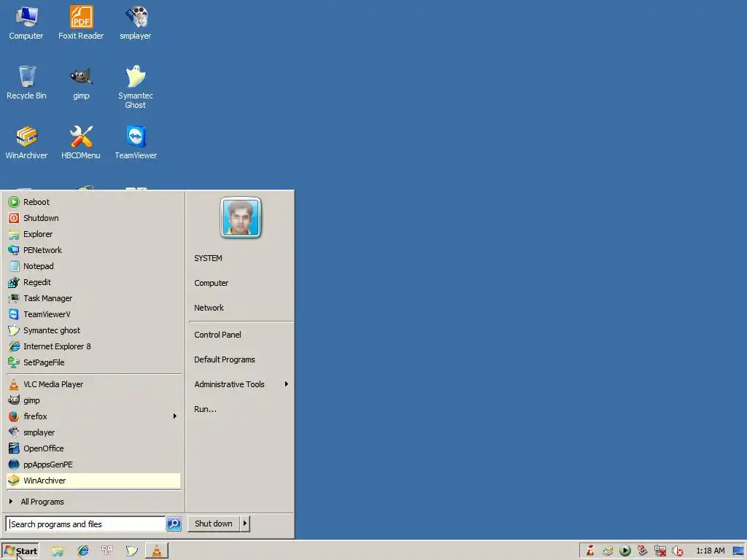Click the Shut down button
747x560 pixels.
coord(214,524)
